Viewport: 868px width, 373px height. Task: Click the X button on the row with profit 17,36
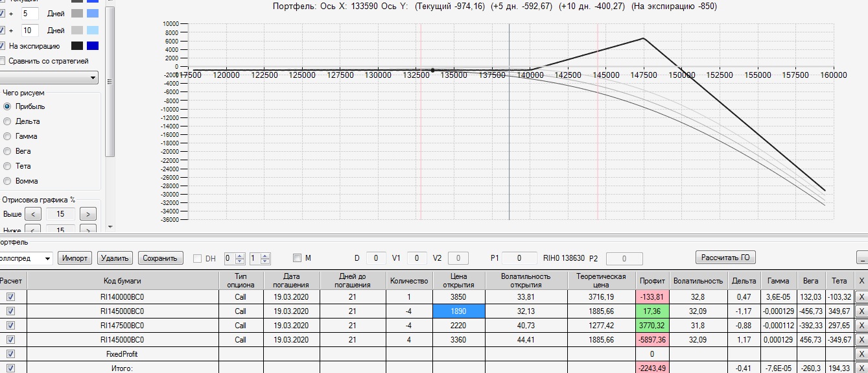pos(861,311)
